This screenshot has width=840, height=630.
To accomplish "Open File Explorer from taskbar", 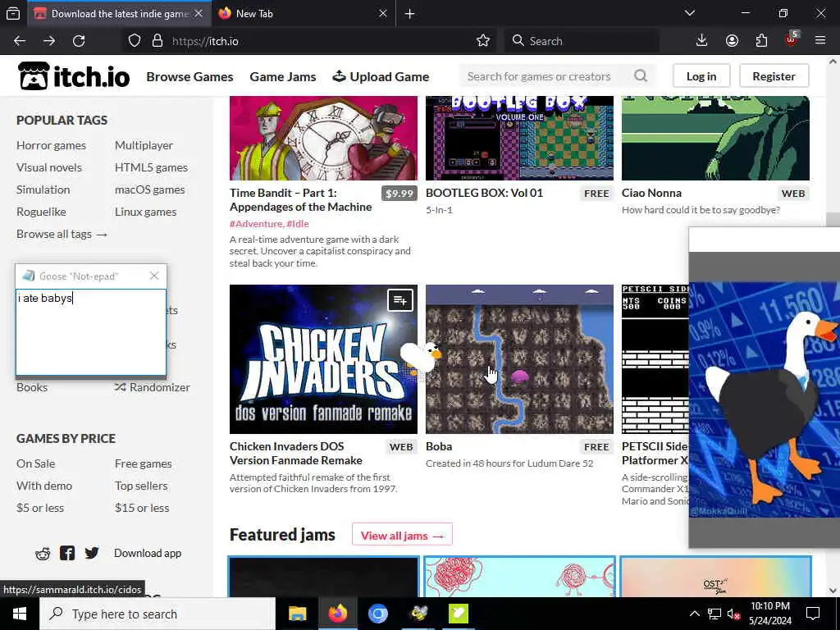I will pos(297,614).
